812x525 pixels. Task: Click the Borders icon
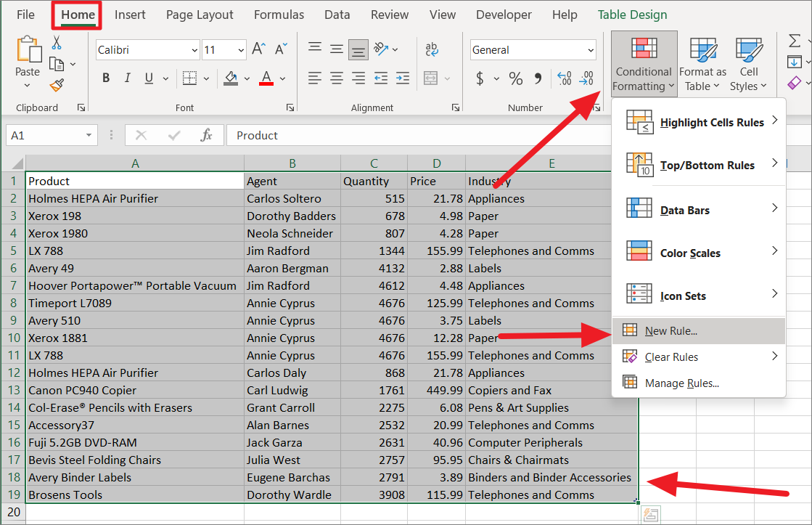coord(189,78)
